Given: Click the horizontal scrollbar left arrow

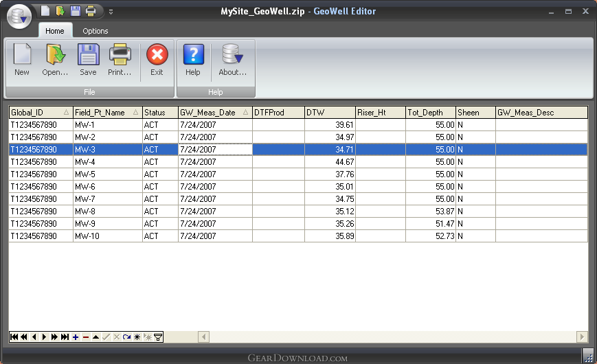Looking at the screenshot, I should click(x=204, y=337).
